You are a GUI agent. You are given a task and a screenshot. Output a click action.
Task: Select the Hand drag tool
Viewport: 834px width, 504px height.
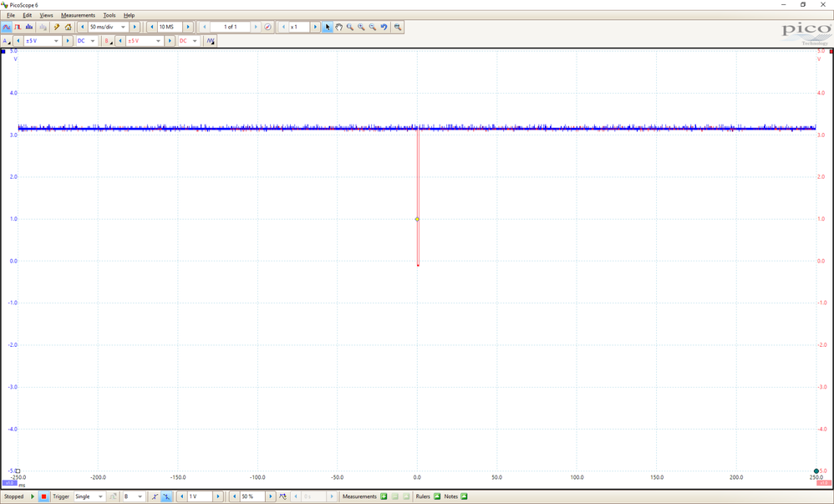click(338, 27)
